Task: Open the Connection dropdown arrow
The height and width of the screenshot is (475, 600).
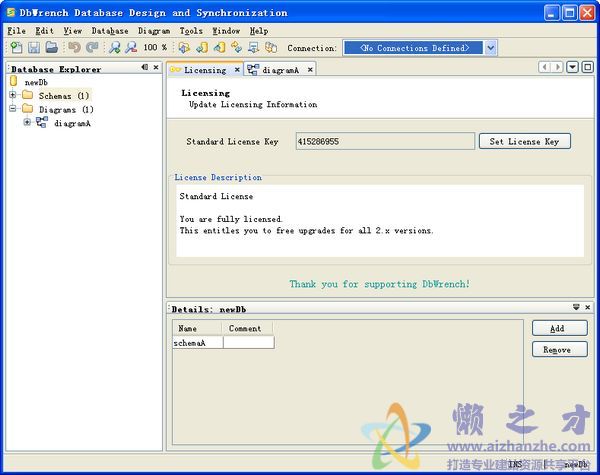Action: pos(491,48)
